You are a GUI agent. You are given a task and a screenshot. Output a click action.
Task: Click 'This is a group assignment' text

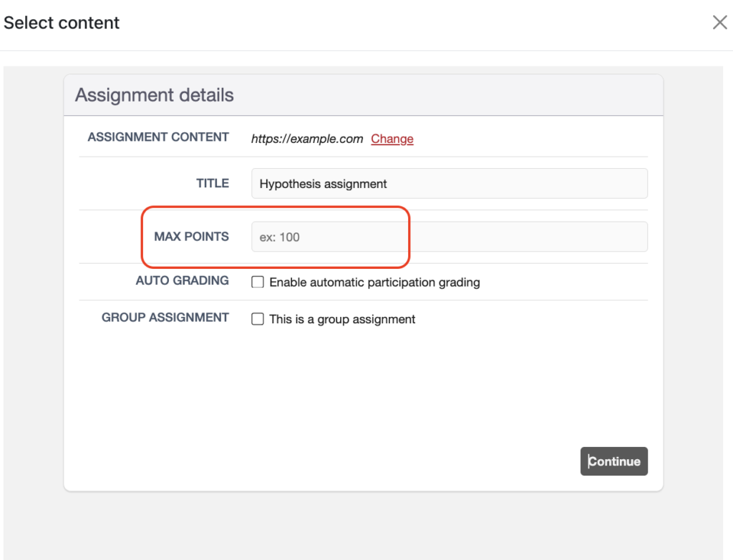coord(342,319)
